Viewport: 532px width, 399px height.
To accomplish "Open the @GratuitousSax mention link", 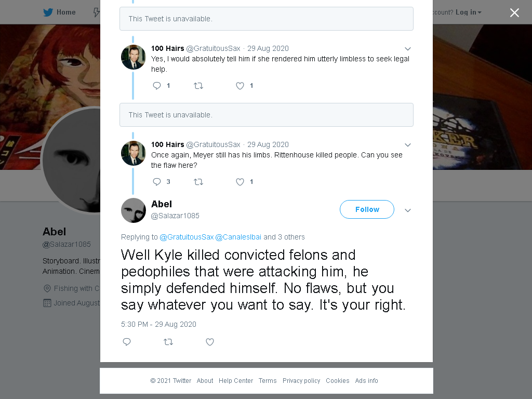I will [x=187, y=237].
